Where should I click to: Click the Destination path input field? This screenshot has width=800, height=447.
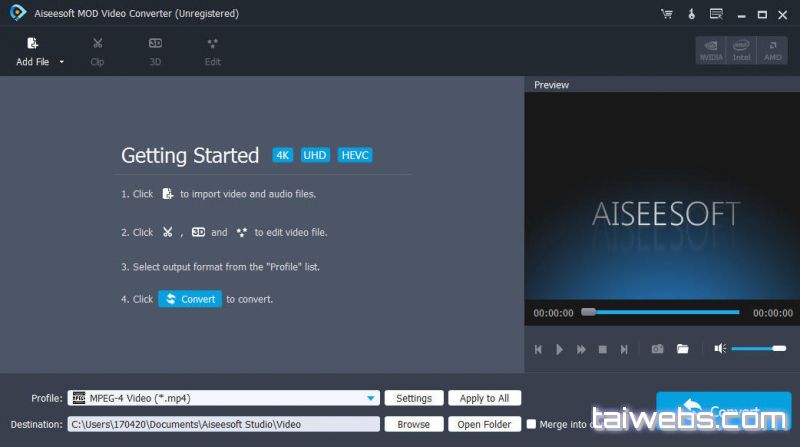[x=223, y=424]
